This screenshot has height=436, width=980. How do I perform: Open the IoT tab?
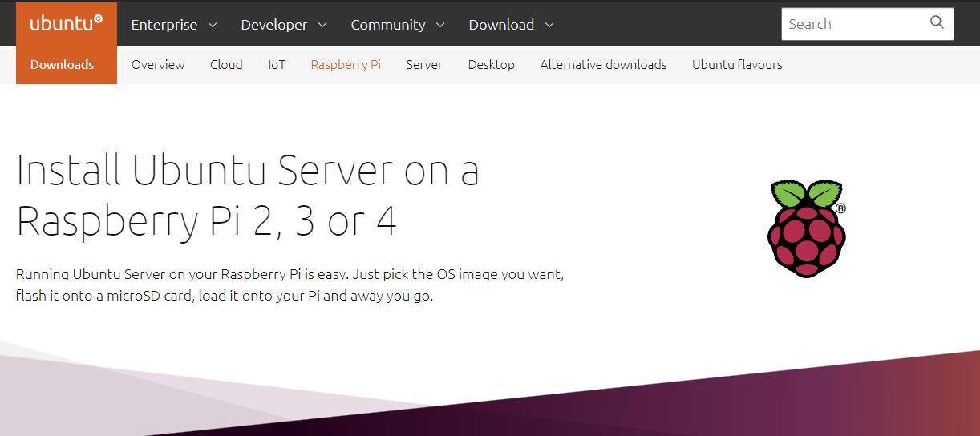tap(277, 65)
